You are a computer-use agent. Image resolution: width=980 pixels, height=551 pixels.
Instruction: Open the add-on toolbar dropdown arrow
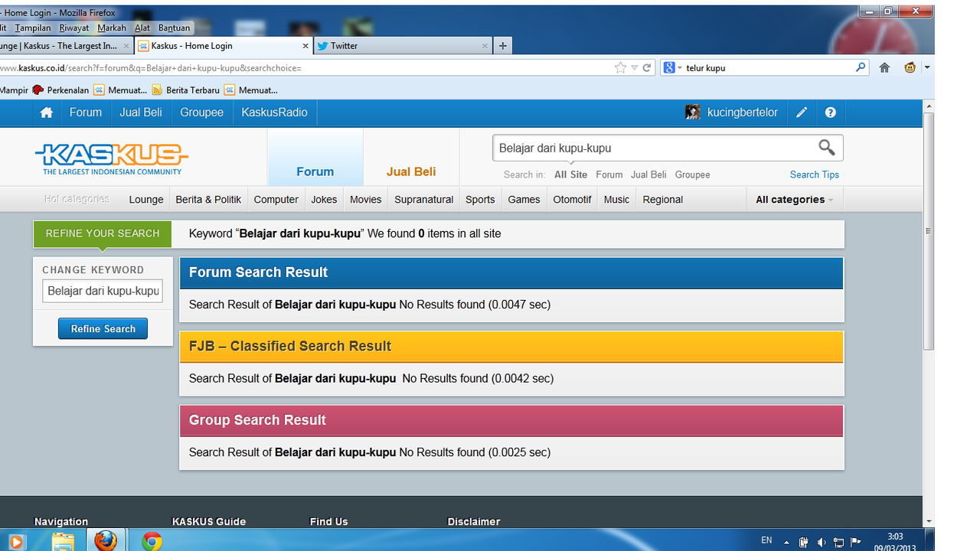926,67
